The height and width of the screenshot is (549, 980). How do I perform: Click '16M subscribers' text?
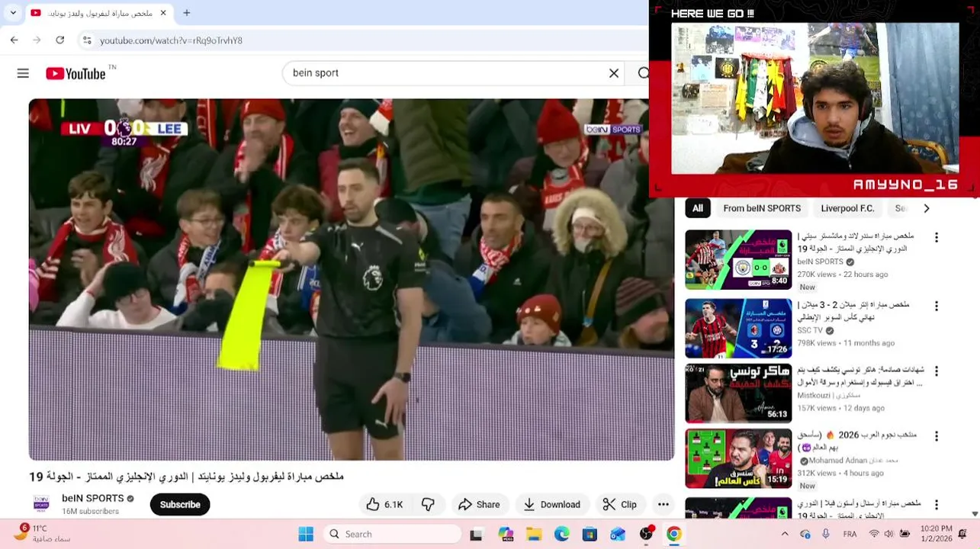point(90,512)
